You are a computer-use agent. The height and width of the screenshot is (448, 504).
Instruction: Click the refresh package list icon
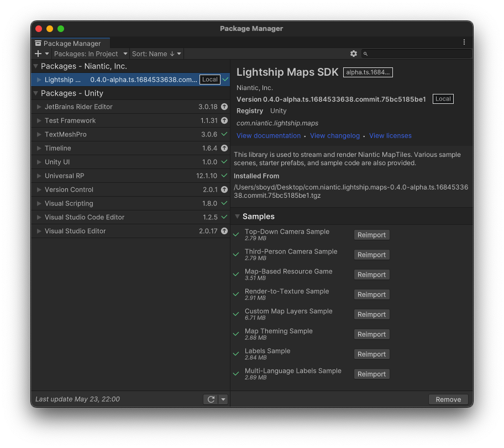(211, 399)
